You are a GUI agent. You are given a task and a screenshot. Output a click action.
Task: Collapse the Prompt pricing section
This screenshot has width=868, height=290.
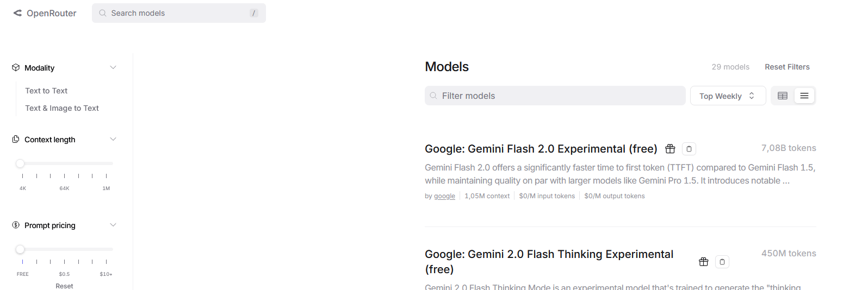pos(113,225)
